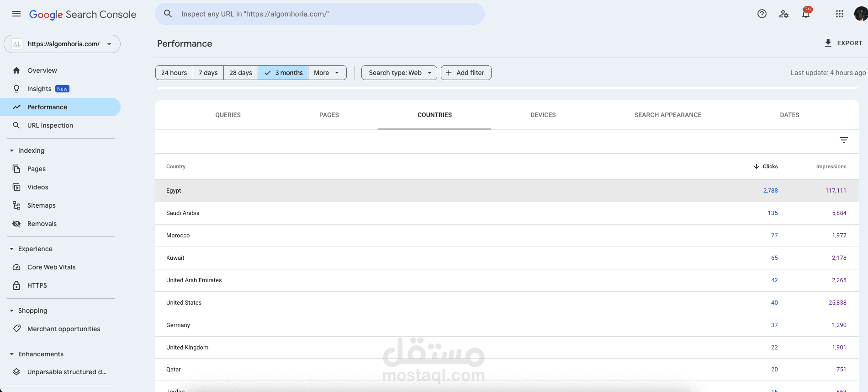868x392 pixels.
Task: Switch to the Search Appearance tab
Action: 668,115
